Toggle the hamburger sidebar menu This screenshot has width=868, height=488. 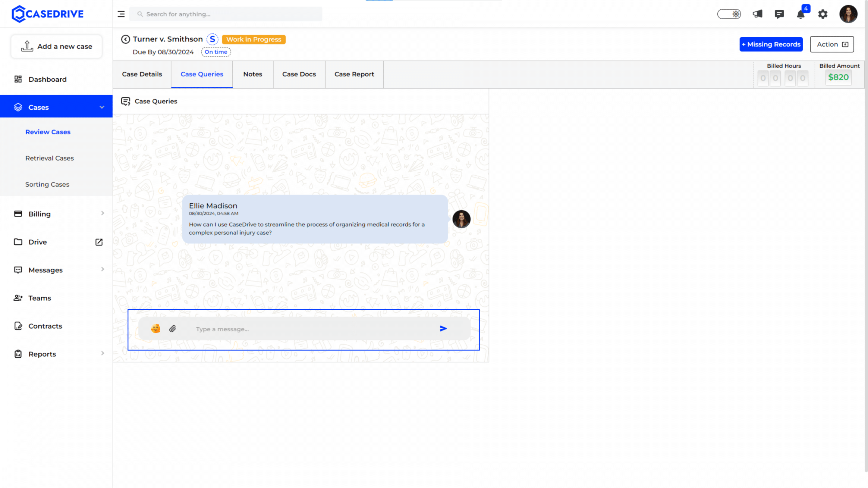point(121,14)
